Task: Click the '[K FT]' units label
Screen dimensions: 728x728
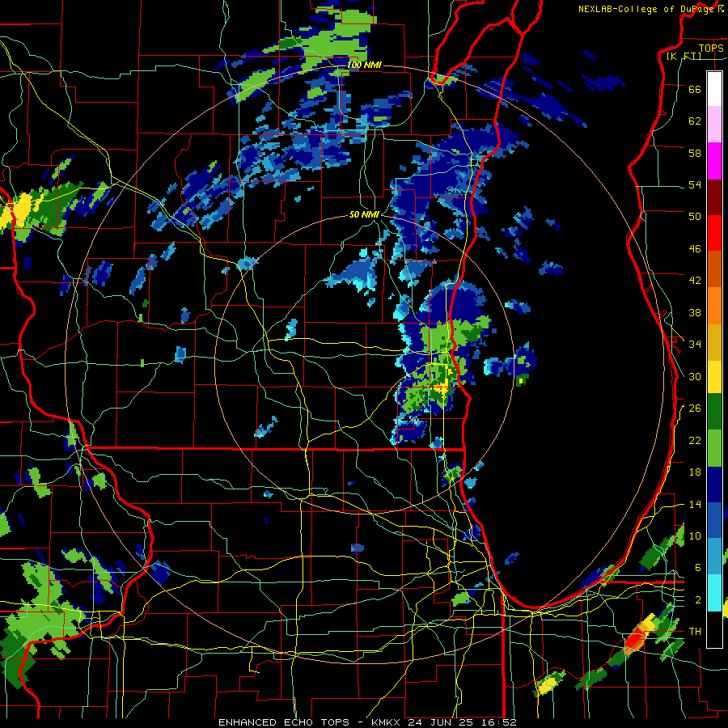Action: tap(684, 56)
